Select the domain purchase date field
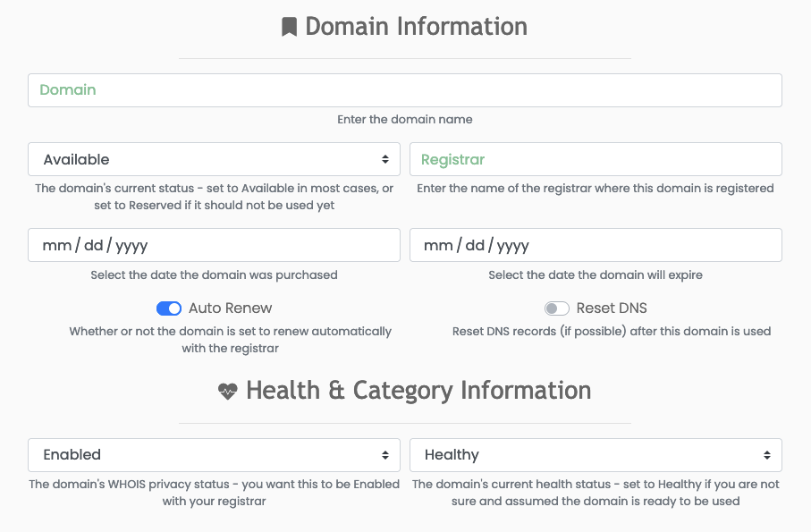This screenshot has height=532, width=811. pyautogui.click(x=214, y=245)
